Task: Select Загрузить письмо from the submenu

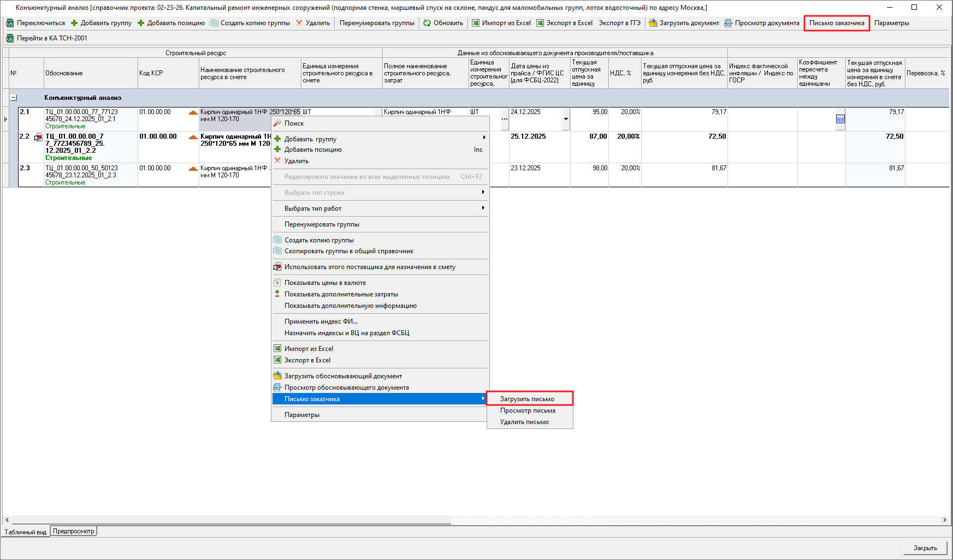Action: pos(527,399)
